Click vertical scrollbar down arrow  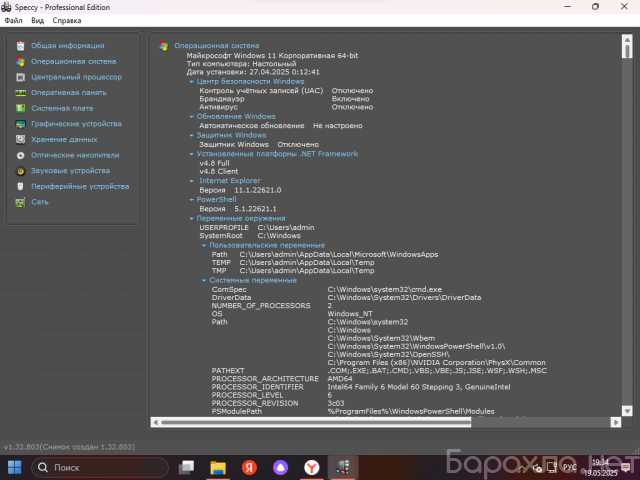(627, 411)
